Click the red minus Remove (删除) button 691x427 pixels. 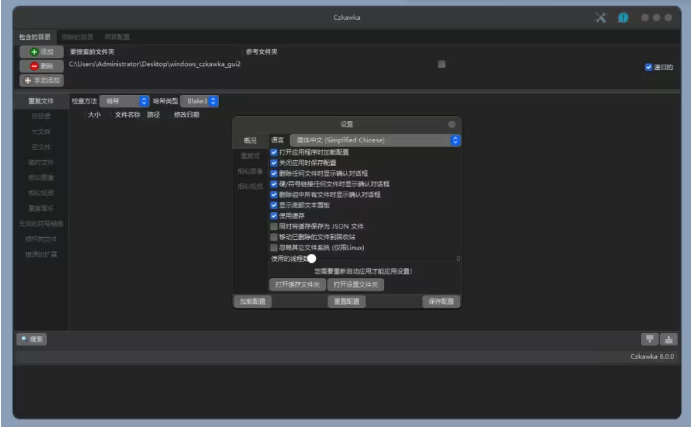(x=42, y=66)
